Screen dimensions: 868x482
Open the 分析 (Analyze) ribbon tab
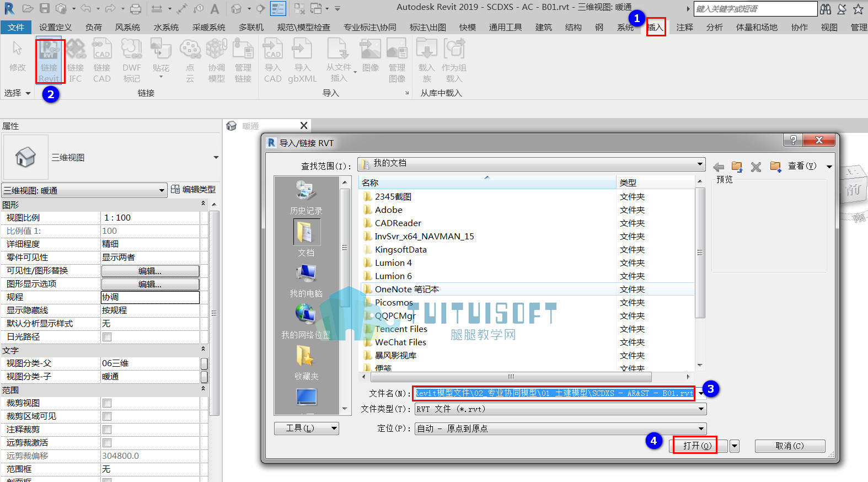pos(715,27)
